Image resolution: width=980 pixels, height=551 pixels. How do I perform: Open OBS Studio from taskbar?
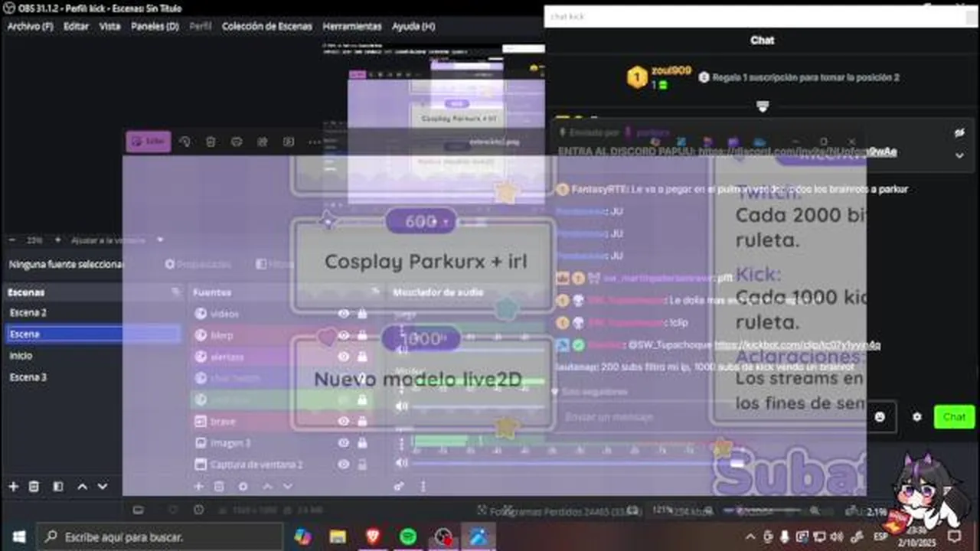point(443,536)
